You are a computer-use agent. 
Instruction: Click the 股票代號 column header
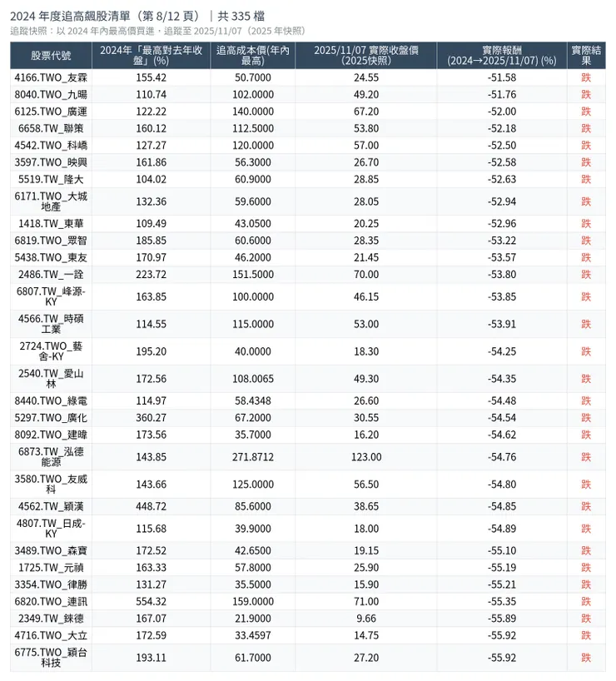click(51, 55)
